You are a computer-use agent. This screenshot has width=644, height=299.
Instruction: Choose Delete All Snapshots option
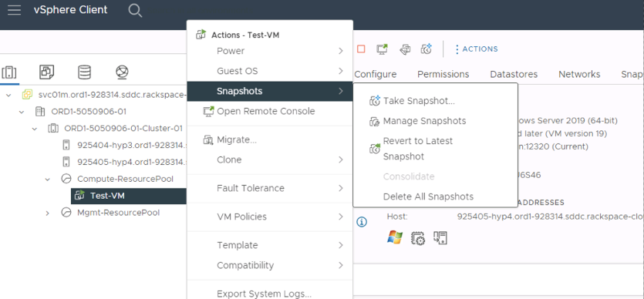point(428,197)
